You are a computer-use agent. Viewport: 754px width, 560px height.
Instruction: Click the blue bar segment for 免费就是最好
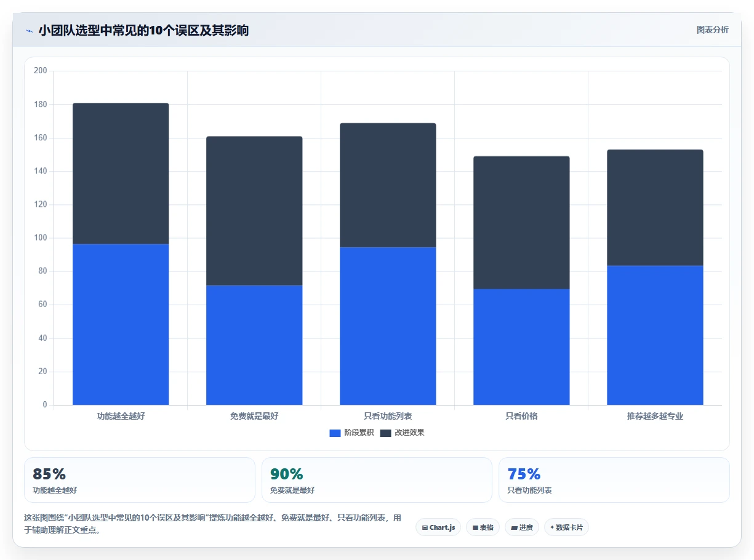(254, 345)
